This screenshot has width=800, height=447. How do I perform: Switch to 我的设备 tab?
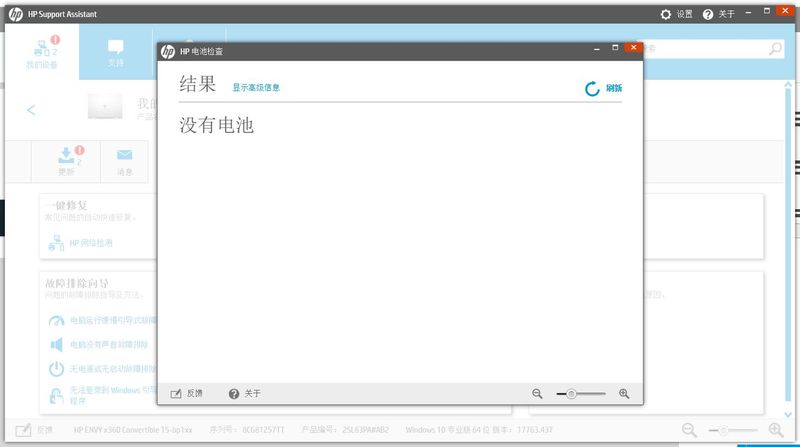41,53
